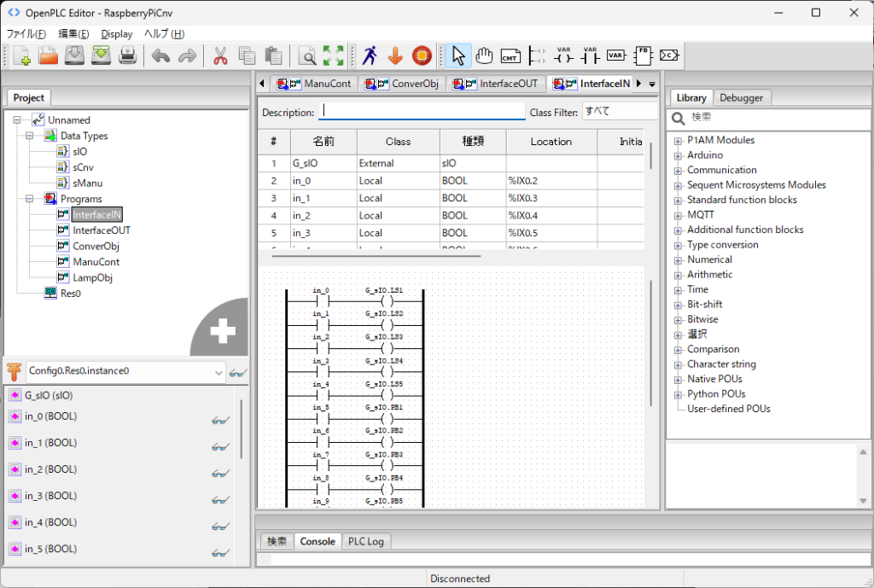This screenshot has height=588, width=874.
Task: Open project using the folder icon
Action: pyautogui.click(x=48, y=55)
